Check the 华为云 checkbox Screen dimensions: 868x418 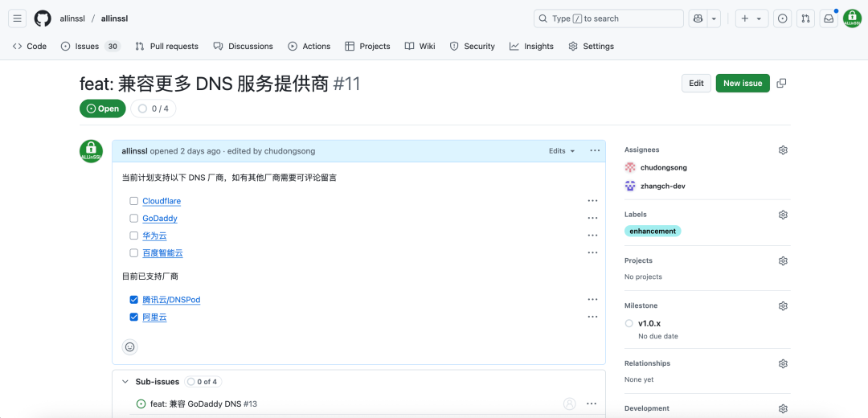pyautogui.click(x=133, y=236)
